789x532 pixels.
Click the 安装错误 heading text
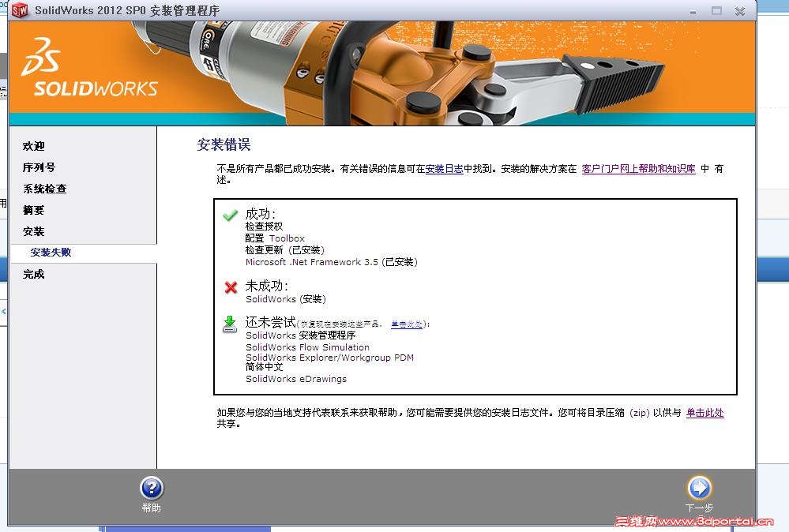point(224,144)
